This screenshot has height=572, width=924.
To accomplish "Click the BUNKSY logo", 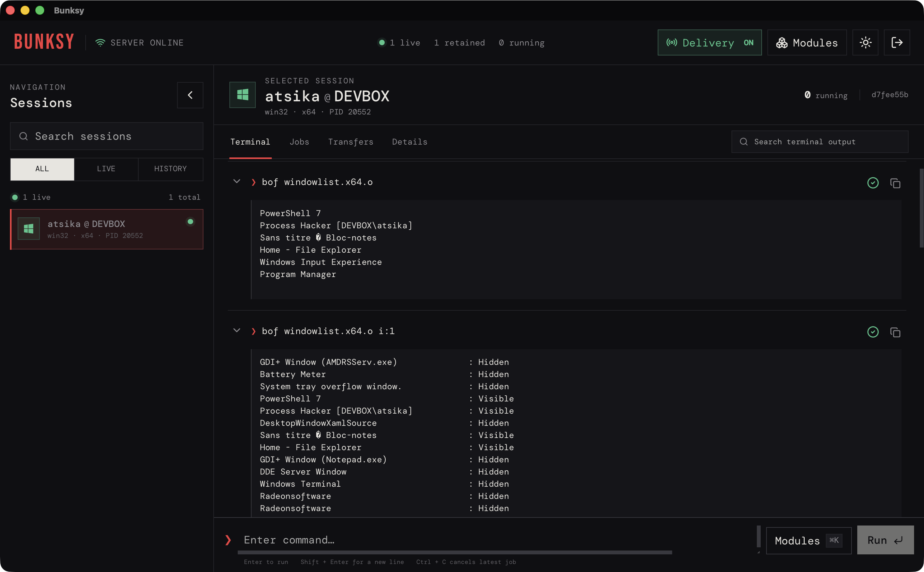I will tap(44, 42).
